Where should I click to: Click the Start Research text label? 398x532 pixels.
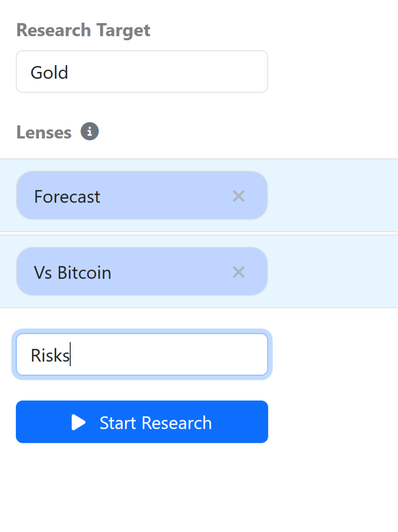[x=156, y=423]
